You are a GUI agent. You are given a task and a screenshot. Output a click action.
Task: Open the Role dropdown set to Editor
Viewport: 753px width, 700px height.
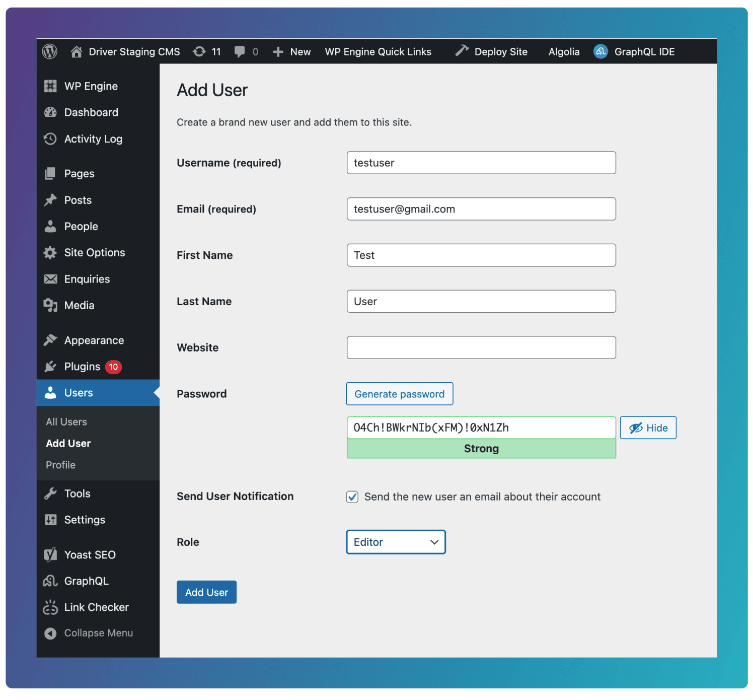(x=396, y=542)
